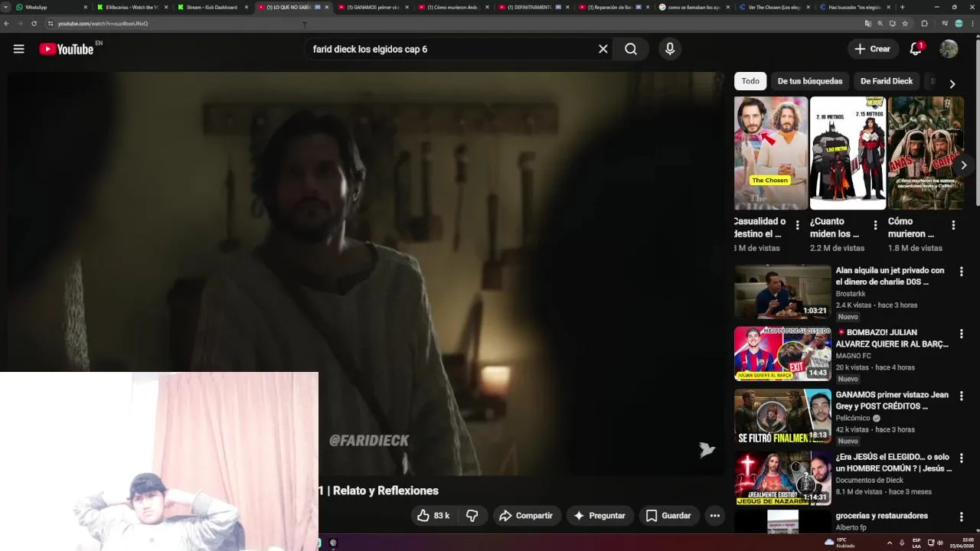The width and height of the screenshot is (980, 551).
Task: Click the Preguntar button
Action: click(599, 516)
